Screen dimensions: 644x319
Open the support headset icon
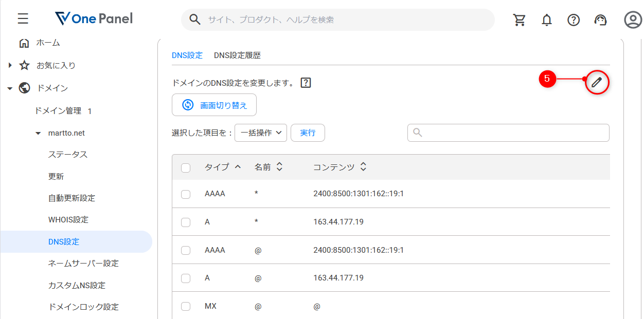point(600,20)
